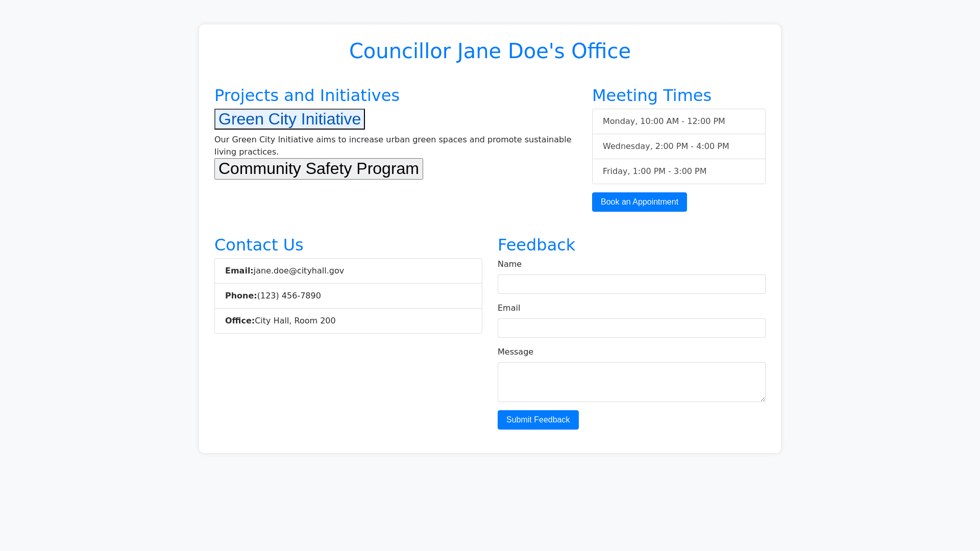
Task: Click the jane.doe@cityhall.gov email entry
Action: pos(299,271)
